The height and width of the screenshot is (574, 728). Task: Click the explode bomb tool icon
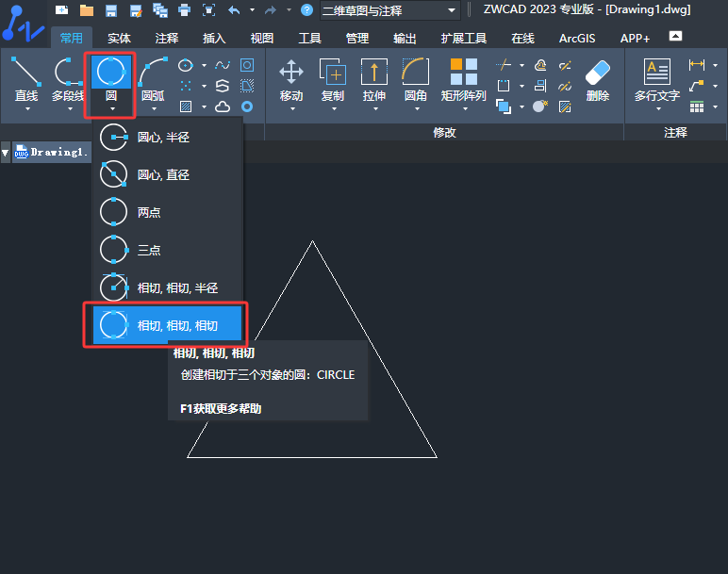[x=540, y=107]
